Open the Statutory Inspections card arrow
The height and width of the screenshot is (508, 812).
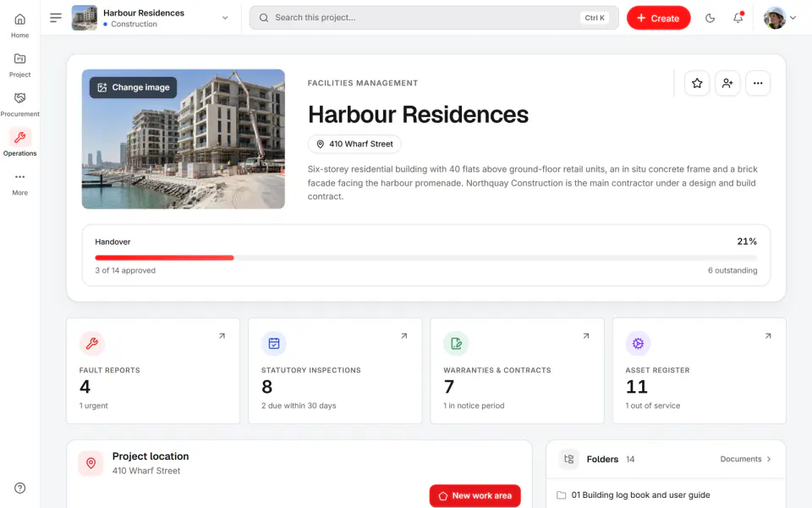[x=404, y=336]
